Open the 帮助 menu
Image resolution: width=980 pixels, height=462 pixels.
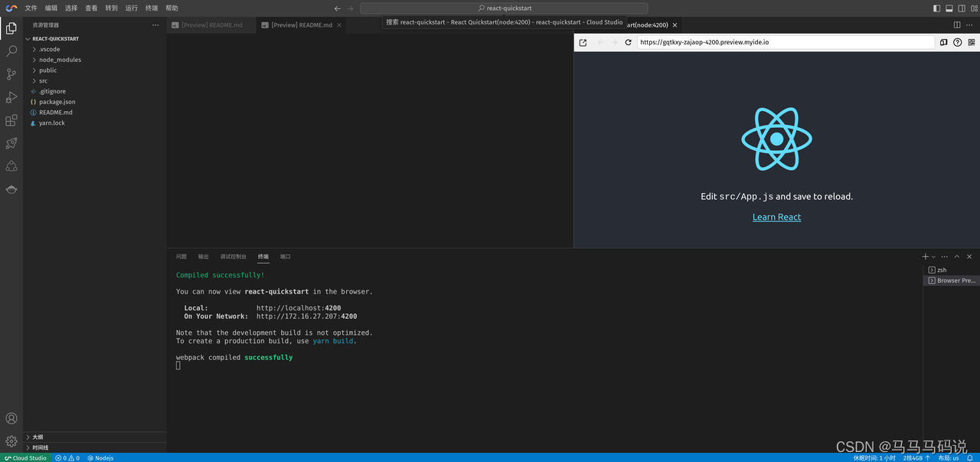[x=171, y=8]
